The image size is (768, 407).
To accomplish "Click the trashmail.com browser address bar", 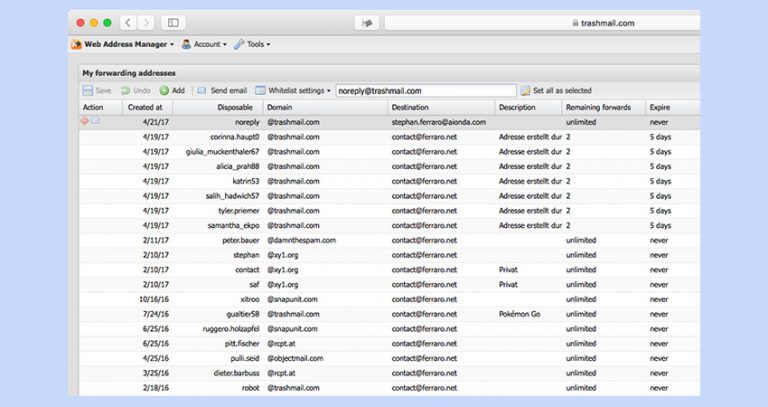I will tap(542, 23).
